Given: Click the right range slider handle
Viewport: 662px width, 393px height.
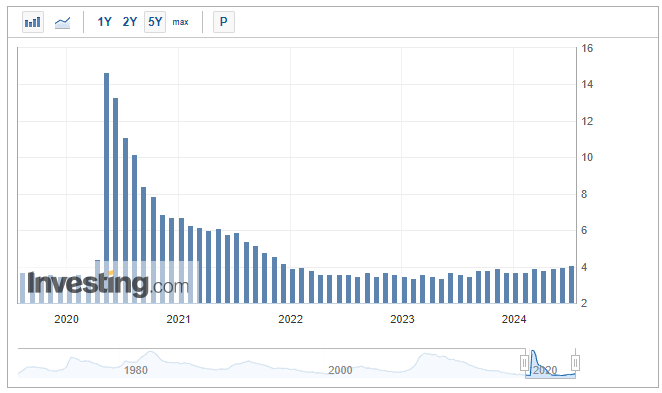Looking at the screenshot, I should [575, 363].
